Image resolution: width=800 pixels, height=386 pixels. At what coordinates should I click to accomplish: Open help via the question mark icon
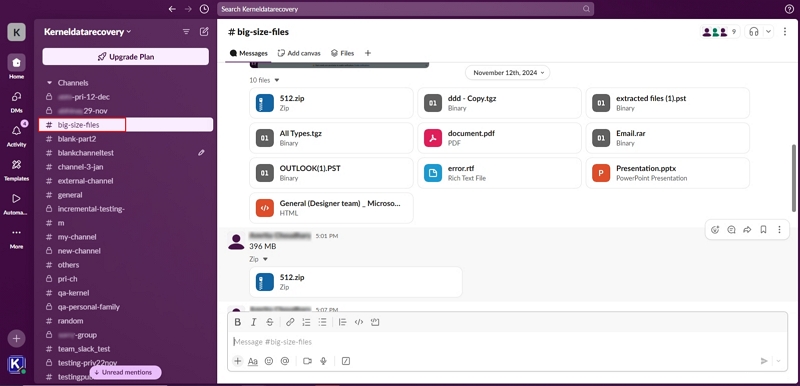[x=789, y=9]
